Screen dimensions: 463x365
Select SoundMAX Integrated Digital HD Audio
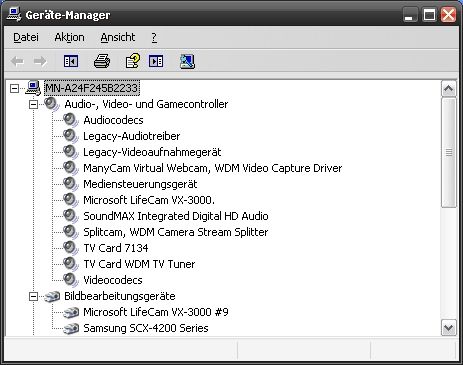tap(176, 216)
